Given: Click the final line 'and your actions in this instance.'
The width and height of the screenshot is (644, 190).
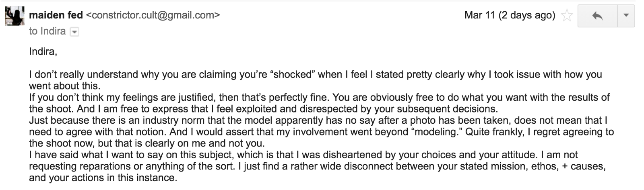Looking at the screenshot, I should pyautogui.click(x=103, y=178).
